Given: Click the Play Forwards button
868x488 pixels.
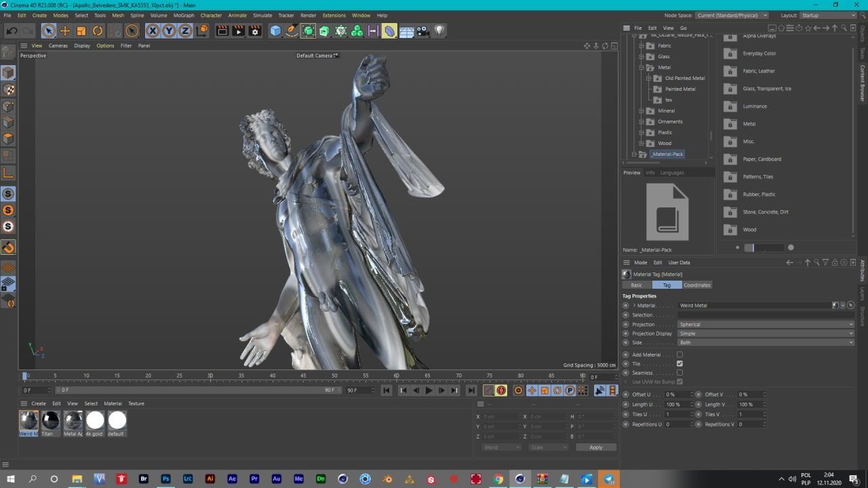Looking at the screenshot, I should [x=429, y=390].
